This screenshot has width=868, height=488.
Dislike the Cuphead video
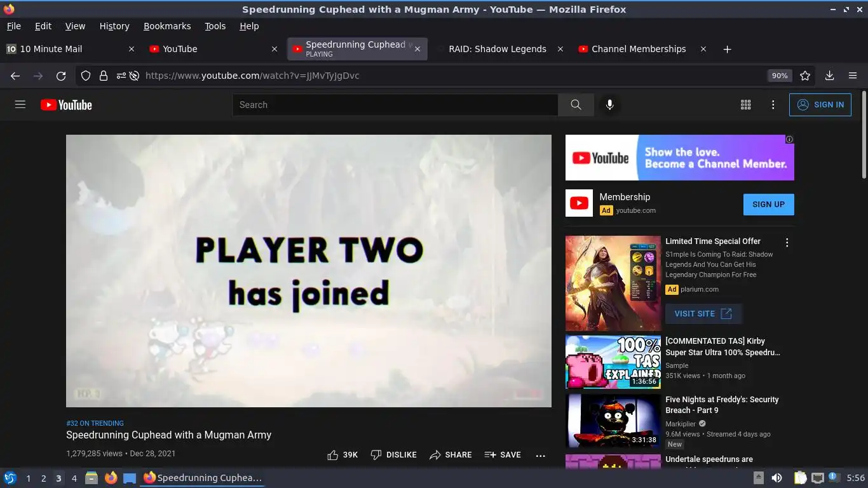pos(393,455)
